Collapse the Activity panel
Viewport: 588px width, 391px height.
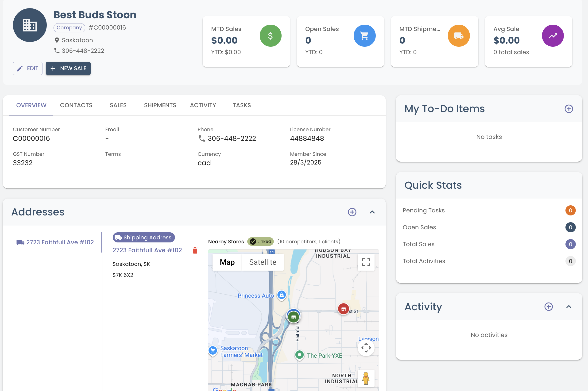pyautogui.click(x=569, y=307)
